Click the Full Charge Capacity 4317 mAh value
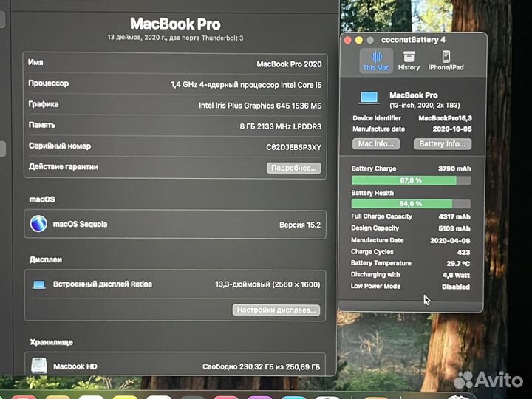This screenshot has height=399, width=532. pos(454,216)
